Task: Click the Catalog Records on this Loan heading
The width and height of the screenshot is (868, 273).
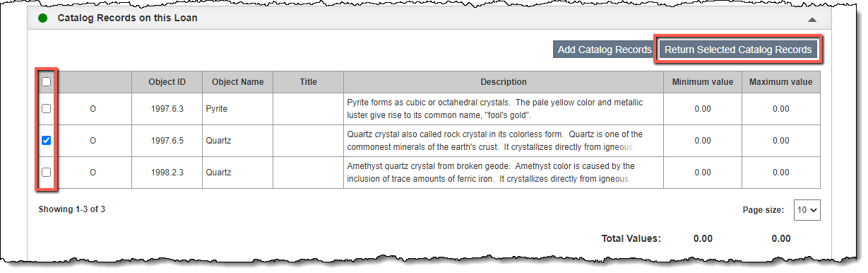Action: tap(127, 18)
